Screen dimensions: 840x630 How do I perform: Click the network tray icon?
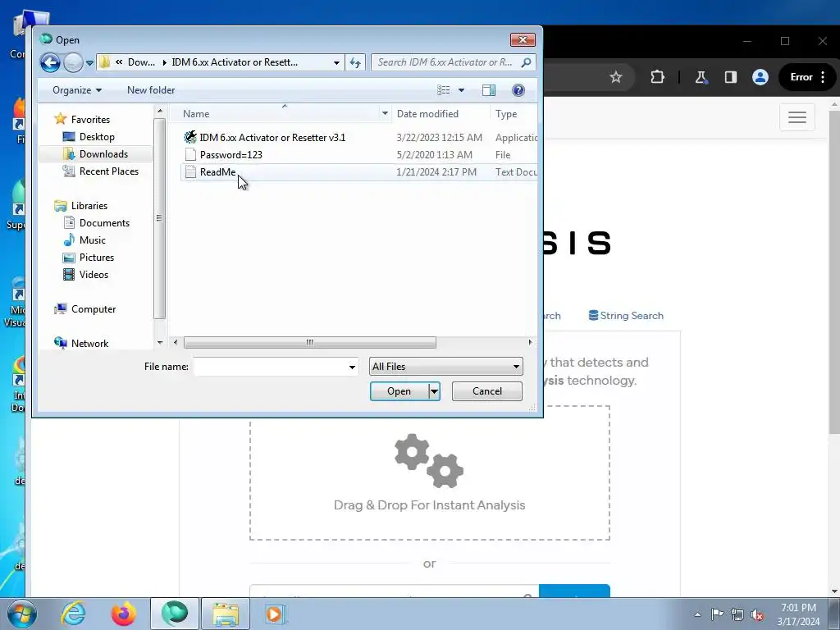click(737, 614)
